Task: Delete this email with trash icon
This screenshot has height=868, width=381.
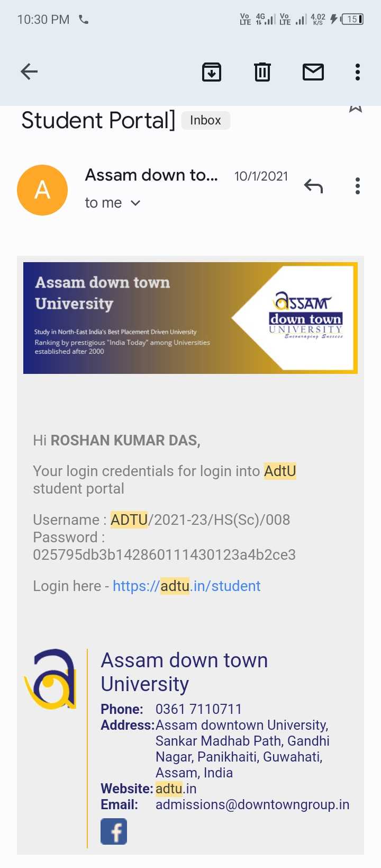Action: coord(262,71)
